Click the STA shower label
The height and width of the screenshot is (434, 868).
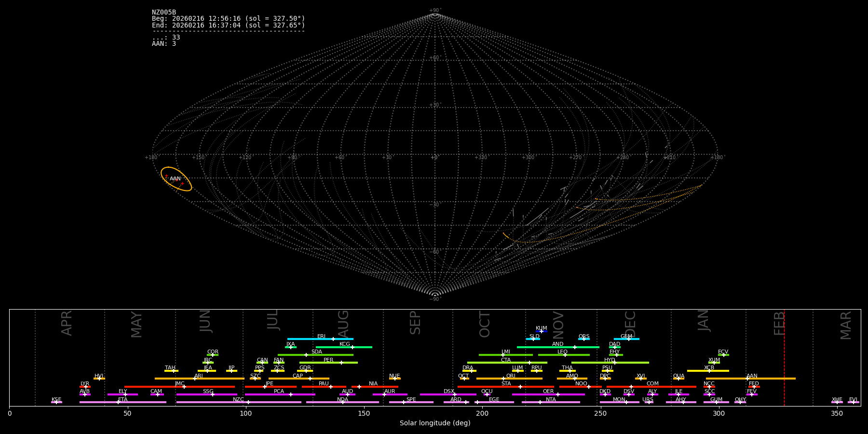[506, 384]
